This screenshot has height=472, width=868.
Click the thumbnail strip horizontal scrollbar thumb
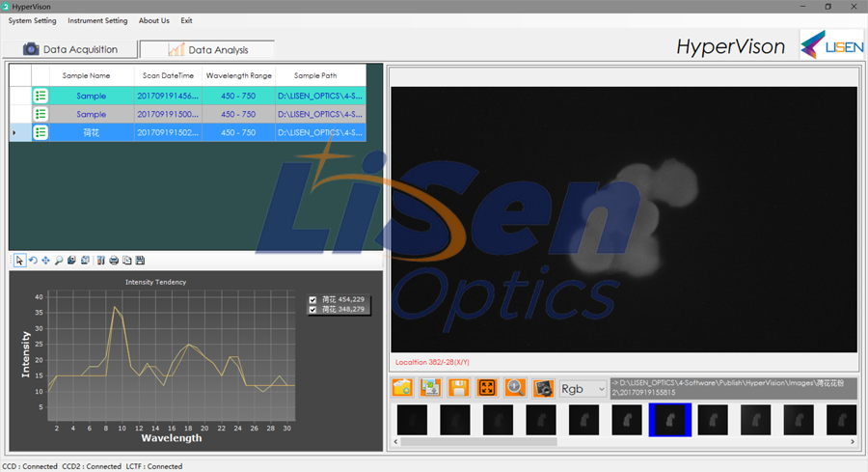tap(478, 441)
